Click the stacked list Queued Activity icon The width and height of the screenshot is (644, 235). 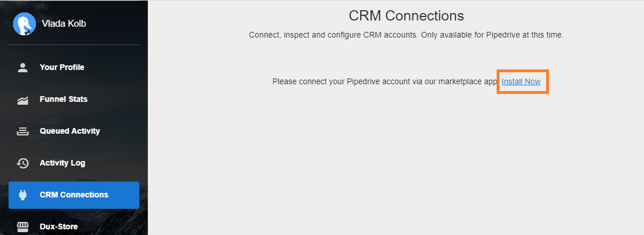pos(23,131)
